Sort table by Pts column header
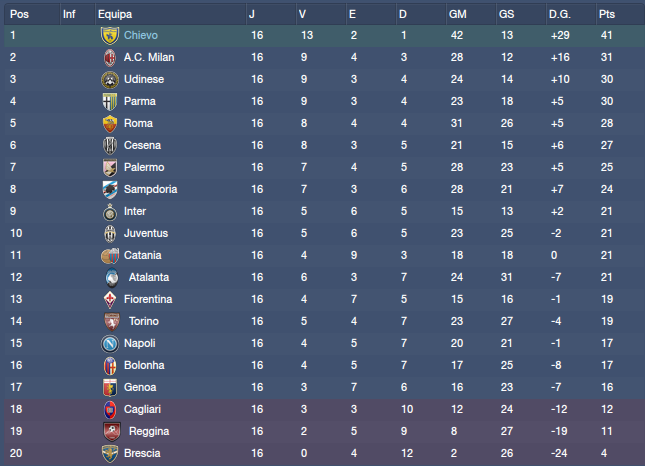The width and height of the screenshot is (645, 466). click(607, 14)
